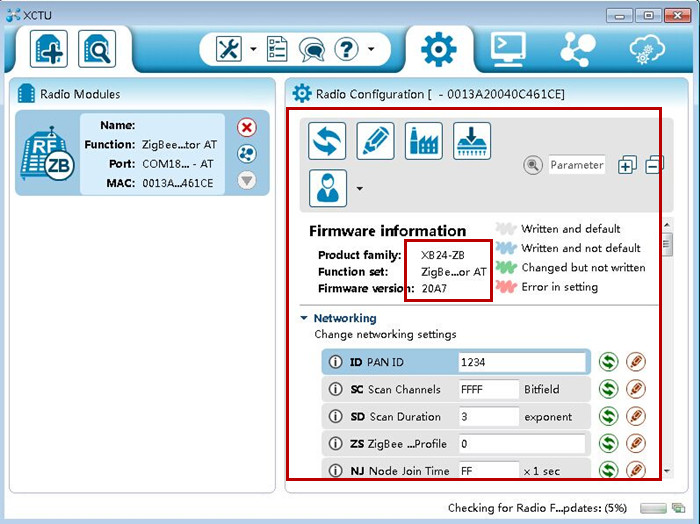Expand all sections with plus icon
The height and width of the screenshot is (524, 700).
[x=627, y=165]
